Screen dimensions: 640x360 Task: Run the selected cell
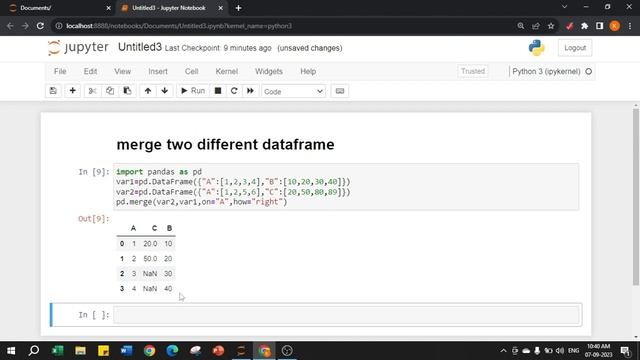point(193,91)
